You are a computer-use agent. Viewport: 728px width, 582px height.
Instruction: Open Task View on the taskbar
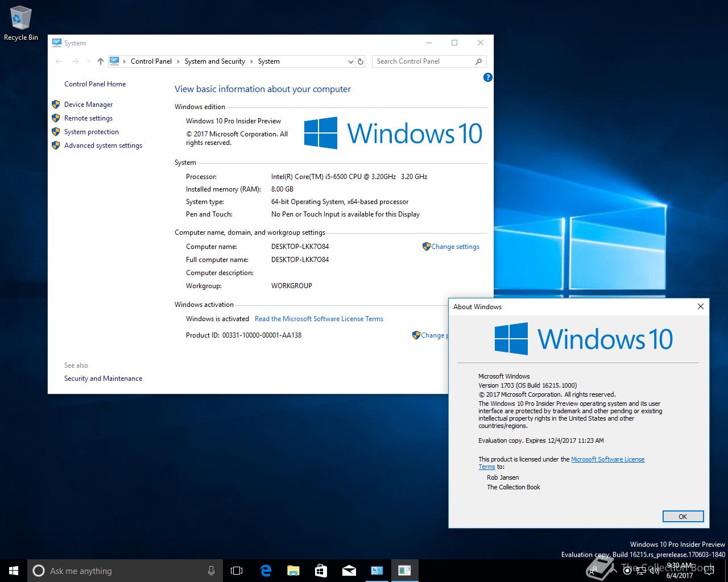[236, 571]
